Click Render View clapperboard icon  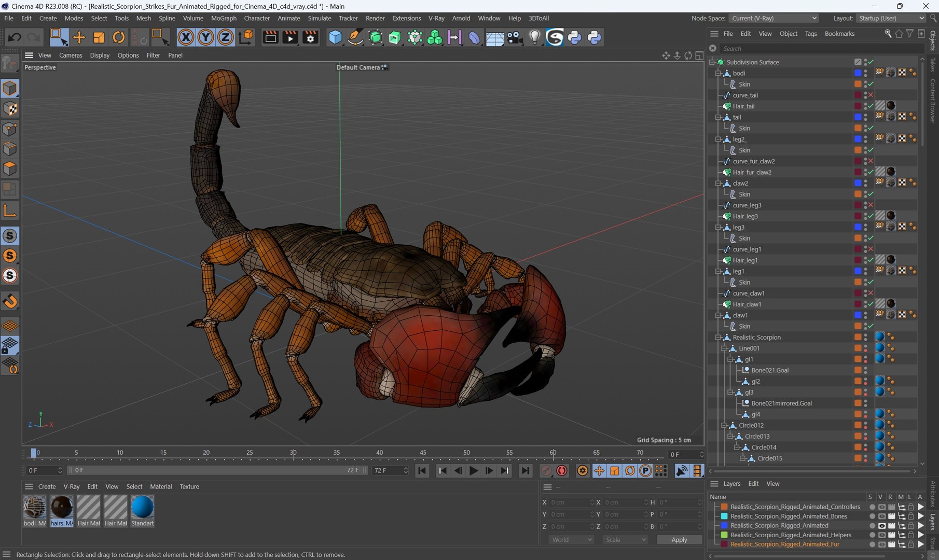[x=270, y=37]
